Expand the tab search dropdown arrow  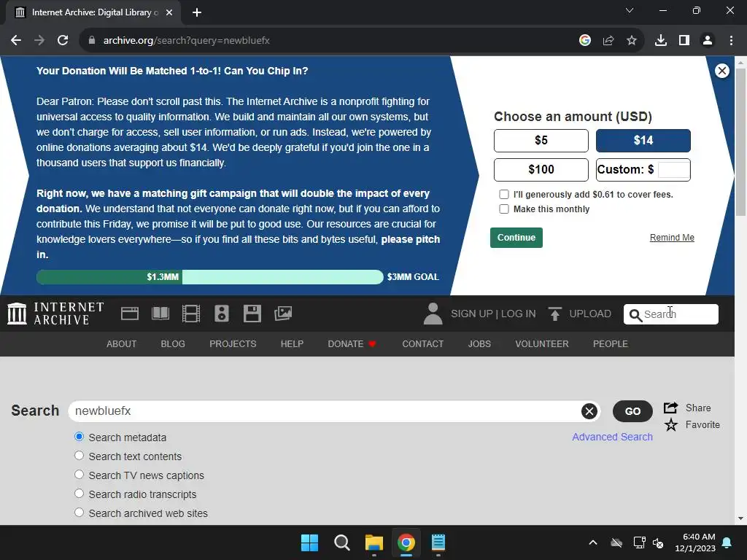(x=630, y=10)
